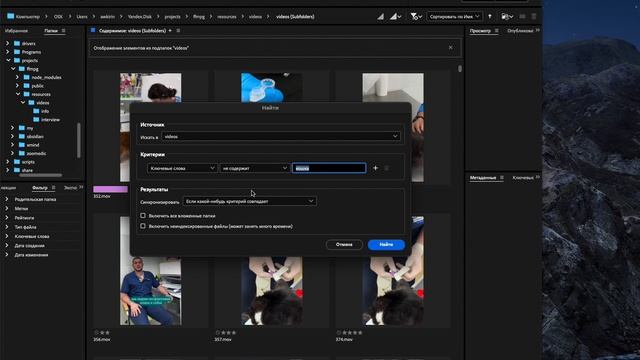Enable include all subfolders checkbox
The image size is (640, 360).
143,216
